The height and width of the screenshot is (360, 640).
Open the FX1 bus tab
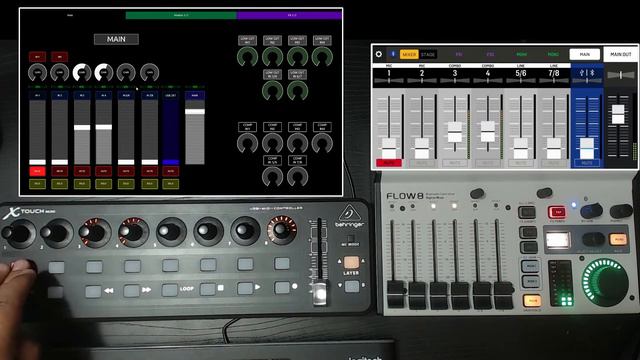459,54
